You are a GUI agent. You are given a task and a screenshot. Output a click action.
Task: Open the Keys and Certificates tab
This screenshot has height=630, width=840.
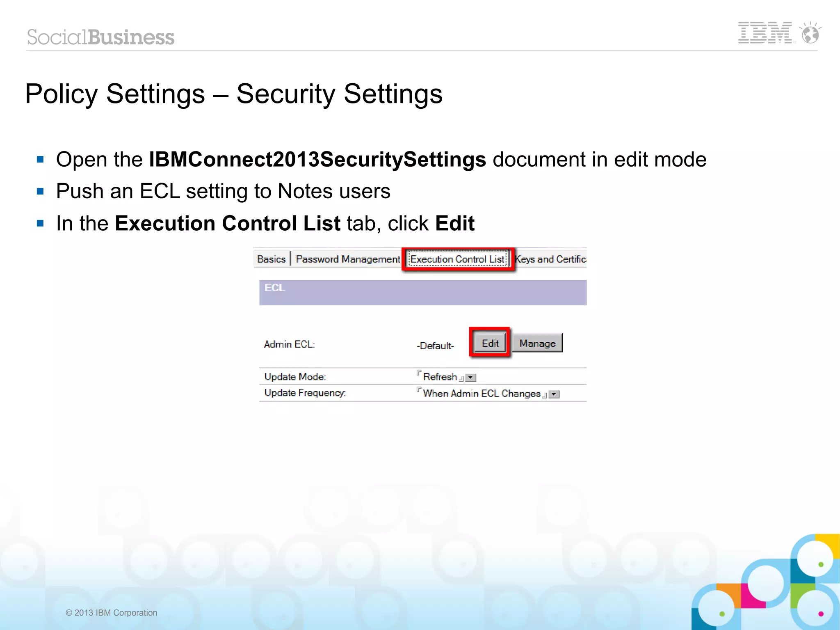(x=551, y=259)
